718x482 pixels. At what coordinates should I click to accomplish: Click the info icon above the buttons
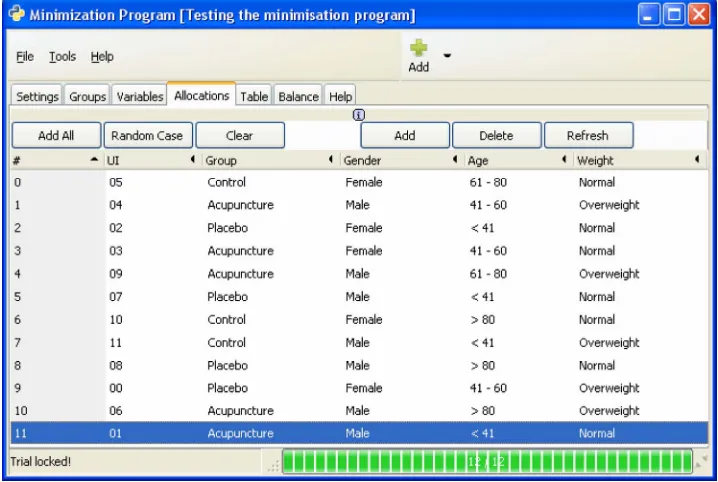click(x=359, y=115)
